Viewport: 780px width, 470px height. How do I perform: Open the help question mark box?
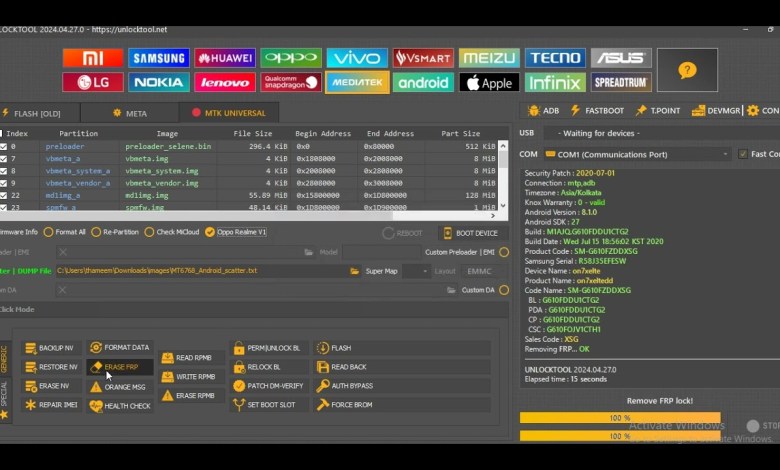[x=687, y=70]
